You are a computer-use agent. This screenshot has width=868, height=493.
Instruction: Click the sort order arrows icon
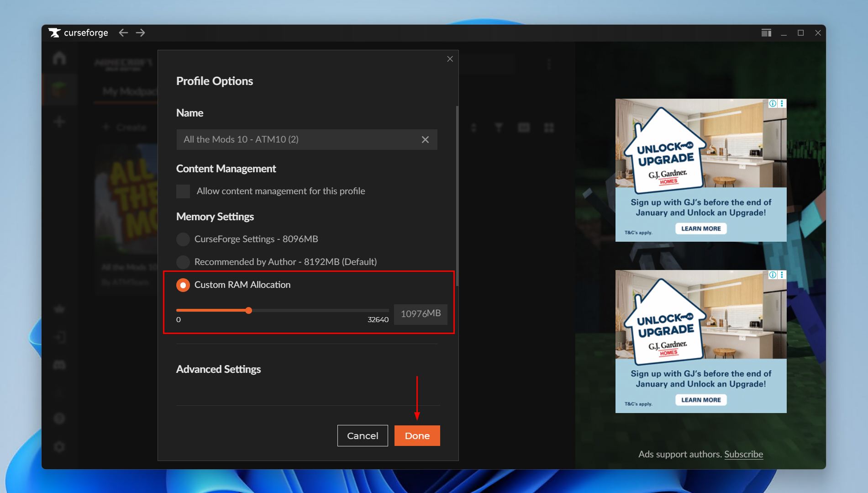473,128
